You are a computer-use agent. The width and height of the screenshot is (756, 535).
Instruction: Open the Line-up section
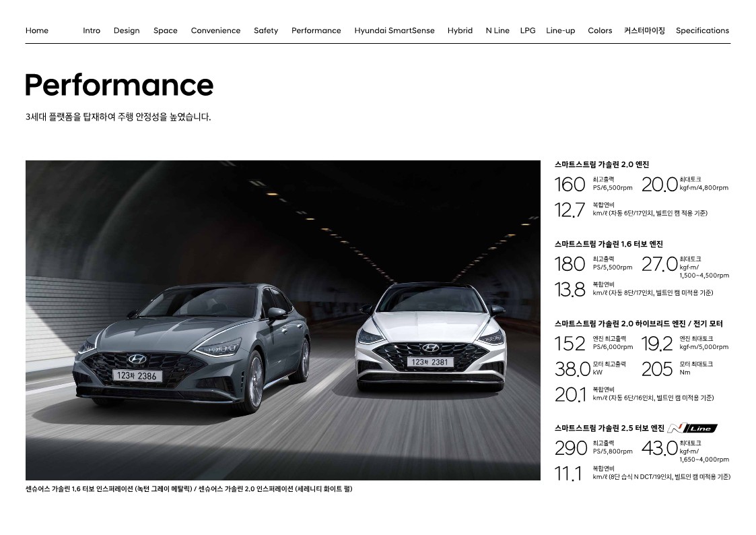coord(560,30)
